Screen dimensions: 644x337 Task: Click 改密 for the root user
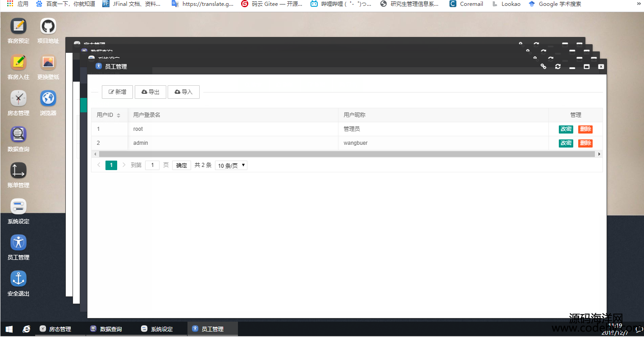click(x=566, y=129)
